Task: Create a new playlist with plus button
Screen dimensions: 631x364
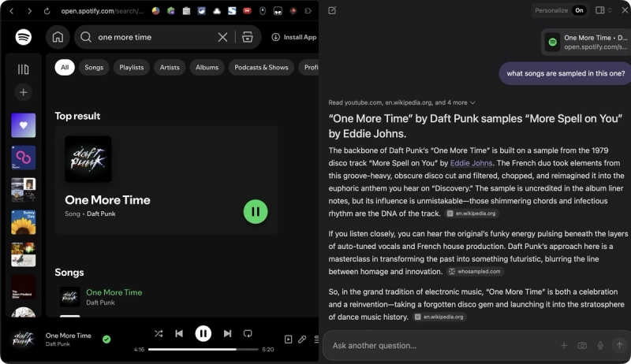Action: pyautogui.click(x=24, y=92)
